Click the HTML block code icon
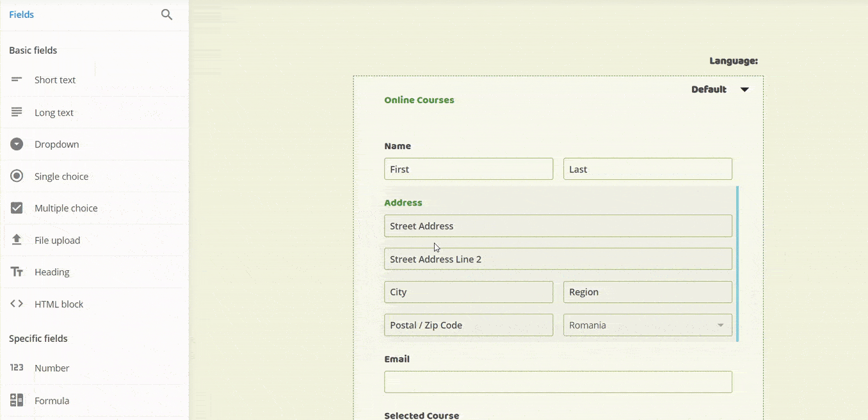This screenshot has height=420, width=868. (17, 304)
